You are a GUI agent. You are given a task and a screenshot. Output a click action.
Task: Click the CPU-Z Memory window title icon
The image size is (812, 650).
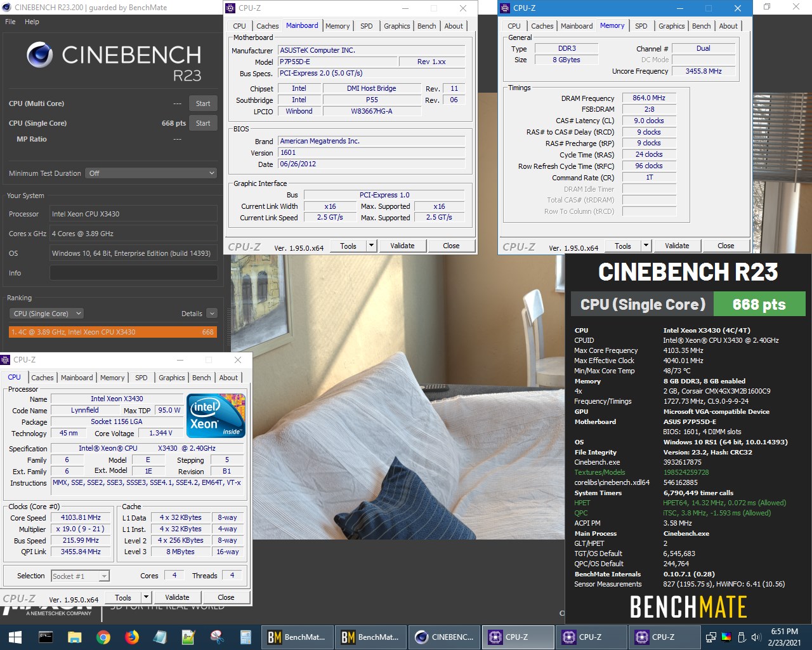(505, 8)
